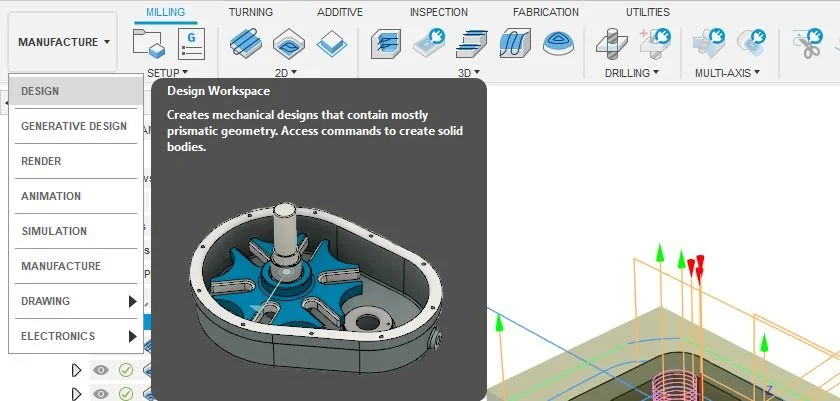Select SIMULATION workspace from menu
The width and height of the screenshot is (840, 401).
pos(76,231)
